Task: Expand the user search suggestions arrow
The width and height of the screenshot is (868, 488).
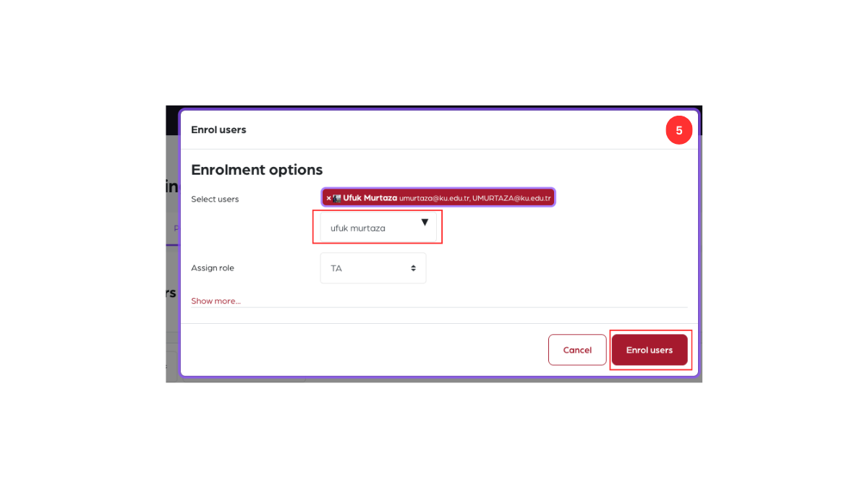Action: pyautogui.click(x=425, y=223)
